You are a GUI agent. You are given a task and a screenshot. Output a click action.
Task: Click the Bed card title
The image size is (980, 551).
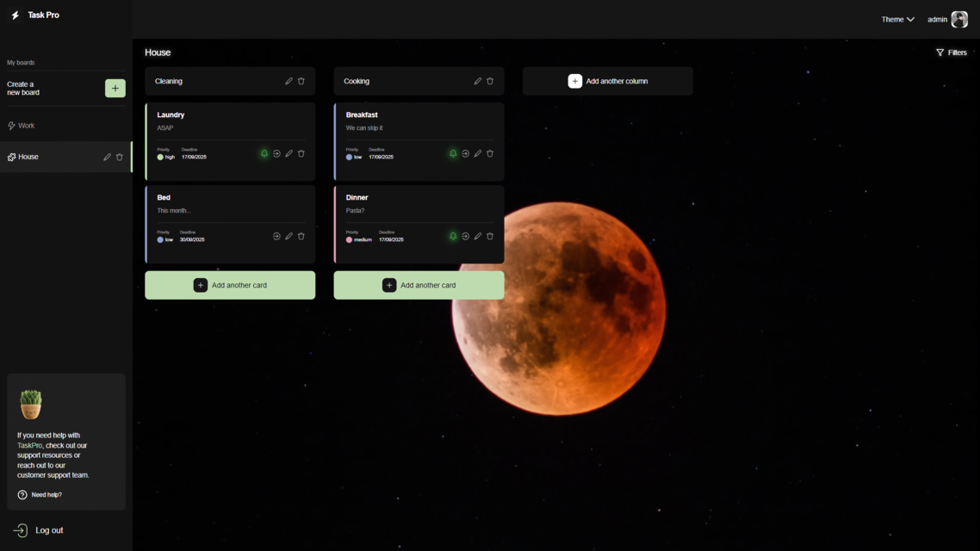point(164,197)
